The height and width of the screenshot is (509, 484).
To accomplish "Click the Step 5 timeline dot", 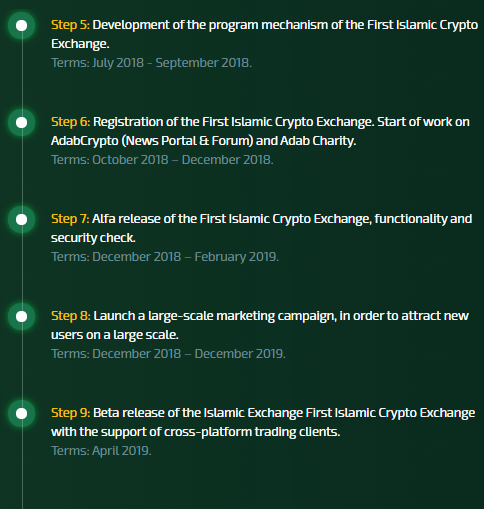I will [22, 26].
